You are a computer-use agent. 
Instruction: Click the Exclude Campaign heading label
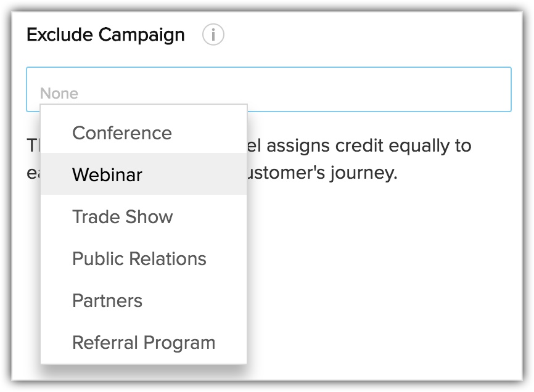[105, 35]
